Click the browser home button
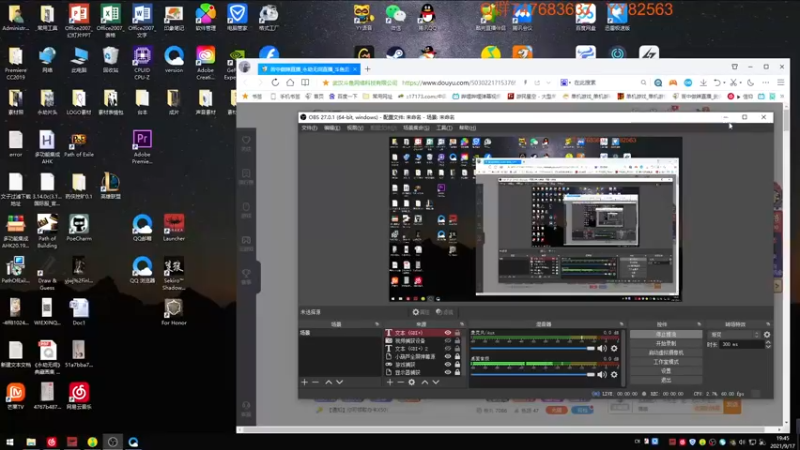 point(290,83)
